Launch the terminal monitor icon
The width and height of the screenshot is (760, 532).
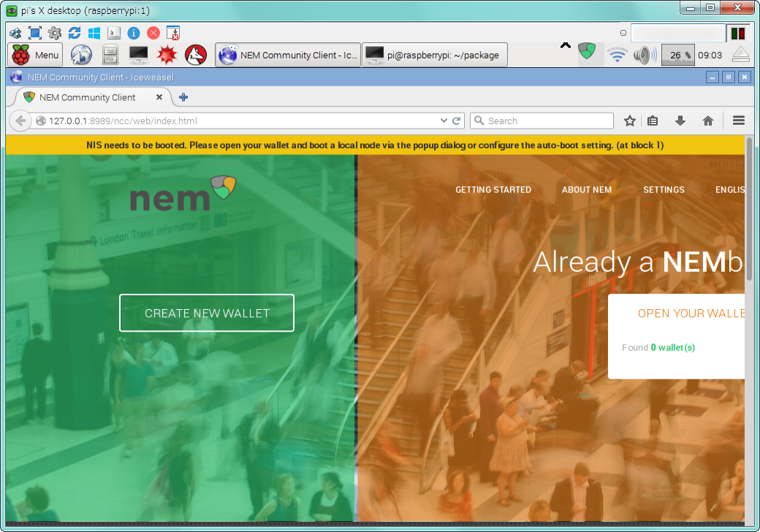click(139, 55)
